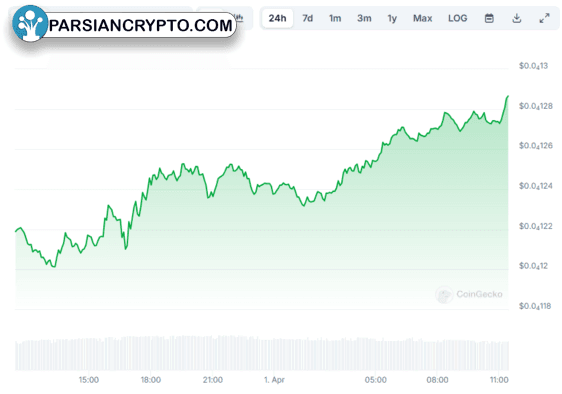Select the candlestick chart type icon
Viewport: 562px width, 394px height.
click(x=239, y=17)
